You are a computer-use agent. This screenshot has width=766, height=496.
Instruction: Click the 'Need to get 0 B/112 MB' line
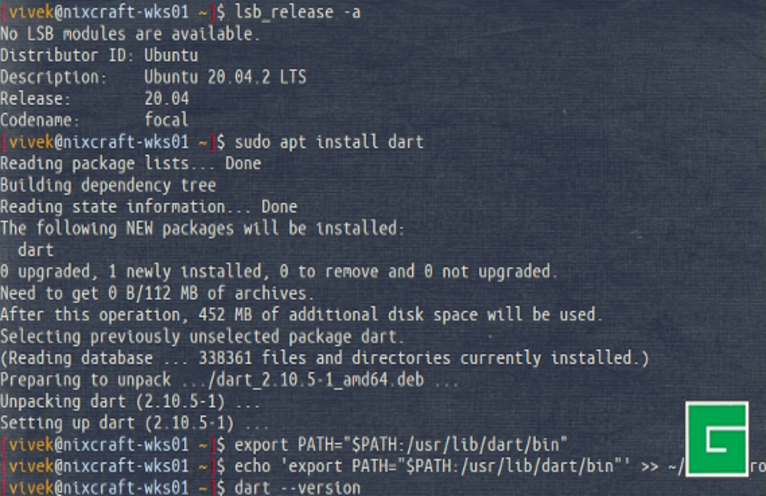157,293
